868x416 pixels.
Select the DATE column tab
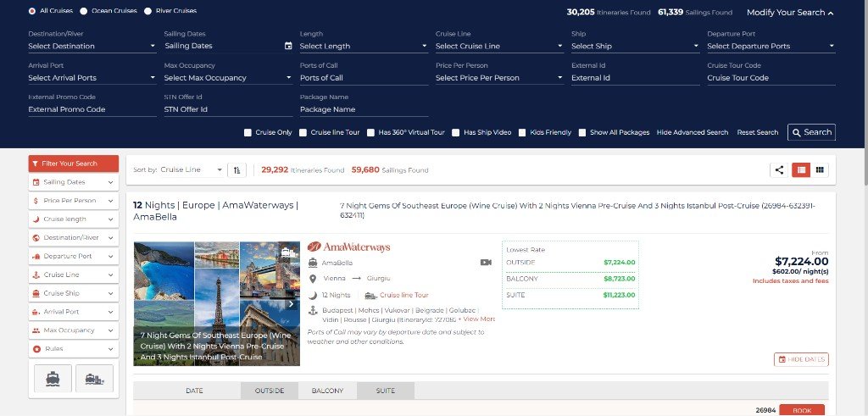[x=194, y=391]
